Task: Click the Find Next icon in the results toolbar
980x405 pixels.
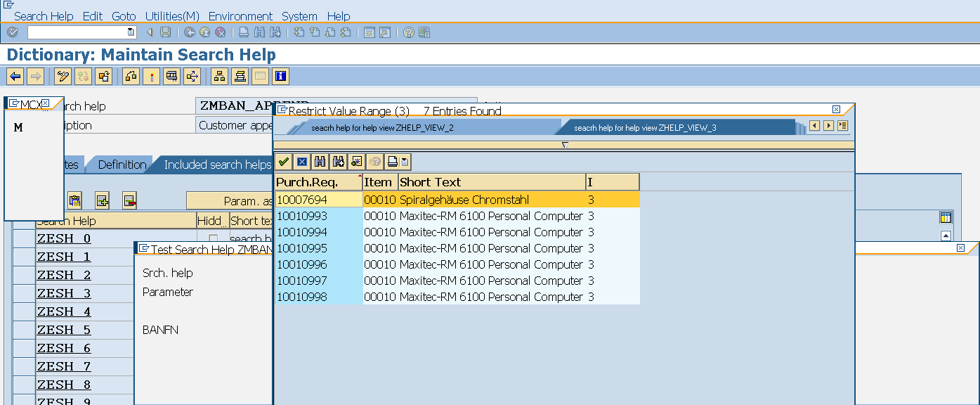Action: [x=339, y=161]
